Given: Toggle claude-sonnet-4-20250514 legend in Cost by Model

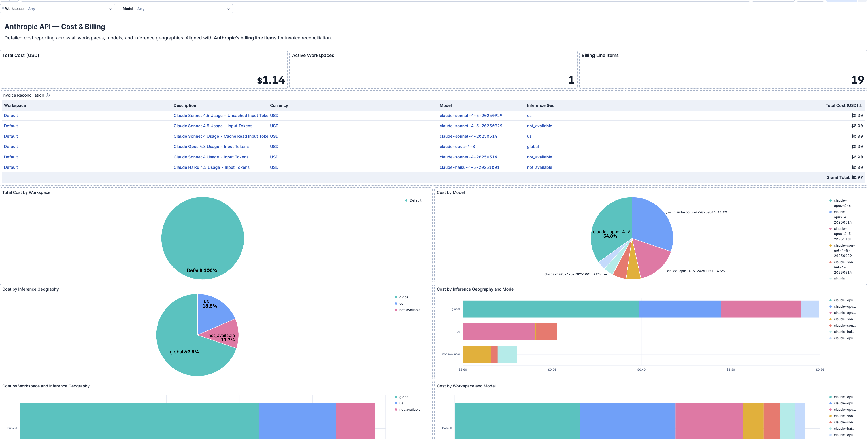Looking at the screenshot, I should 842,267.
